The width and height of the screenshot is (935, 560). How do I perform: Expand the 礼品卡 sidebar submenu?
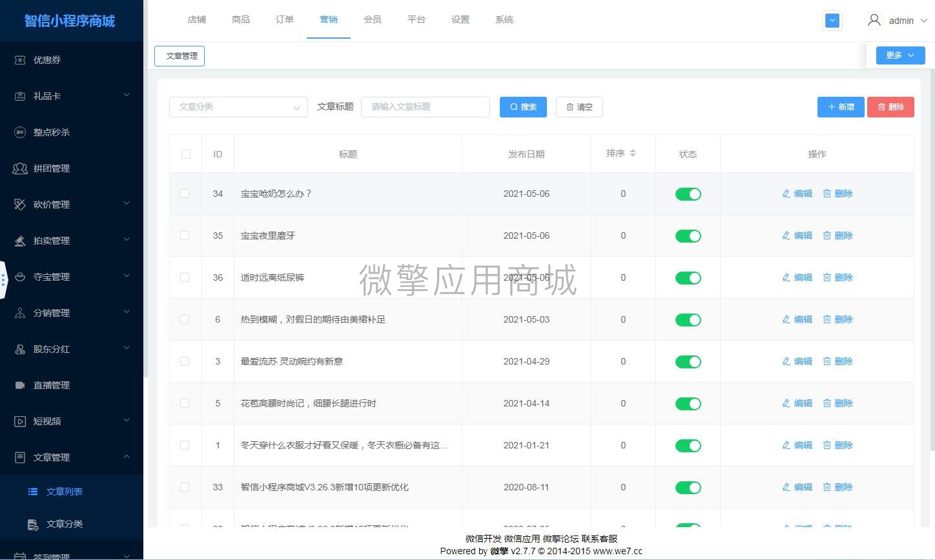point(127,95)
